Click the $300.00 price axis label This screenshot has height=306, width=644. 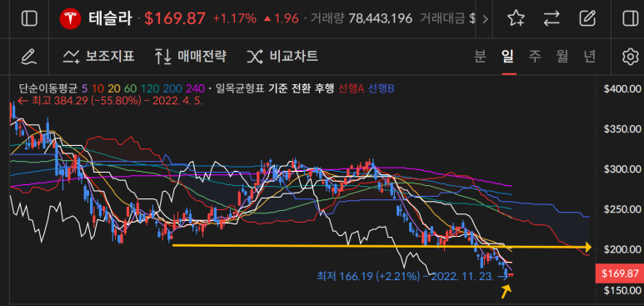(622, 169)
